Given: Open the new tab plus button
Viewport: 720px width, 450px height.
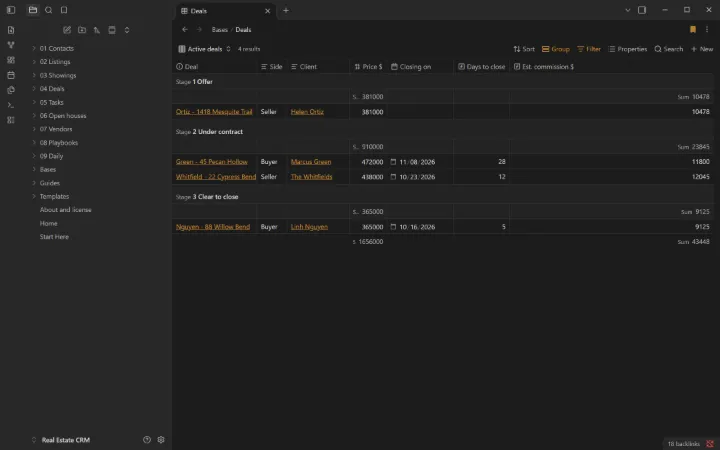Looking at the screenshot, I should click(x=286, y=10).
